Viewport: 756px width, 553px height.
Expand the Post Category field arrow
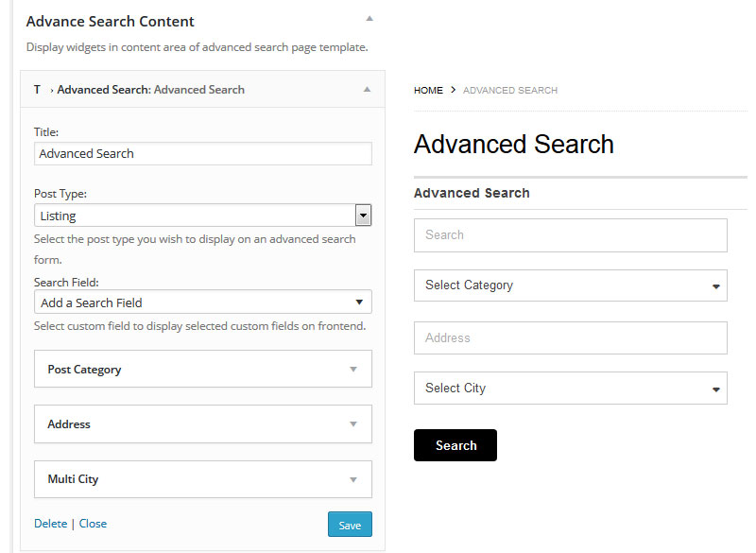[353, 370]
